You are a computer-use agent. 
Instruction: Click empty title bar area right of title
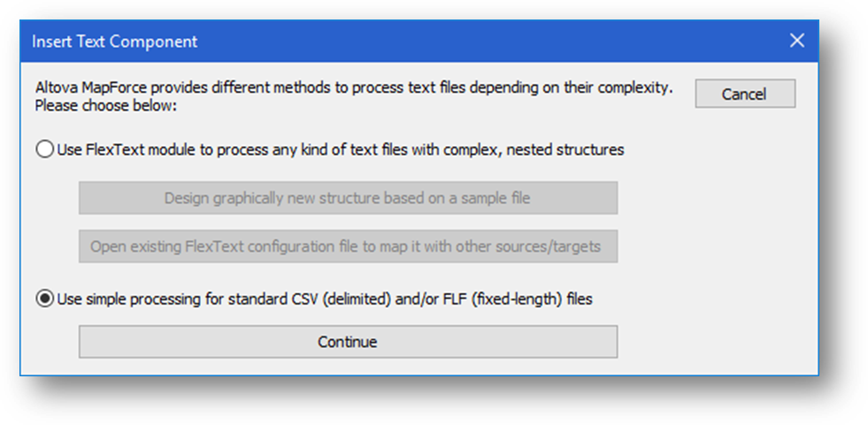pyautogui.click(x=488, y=41)
